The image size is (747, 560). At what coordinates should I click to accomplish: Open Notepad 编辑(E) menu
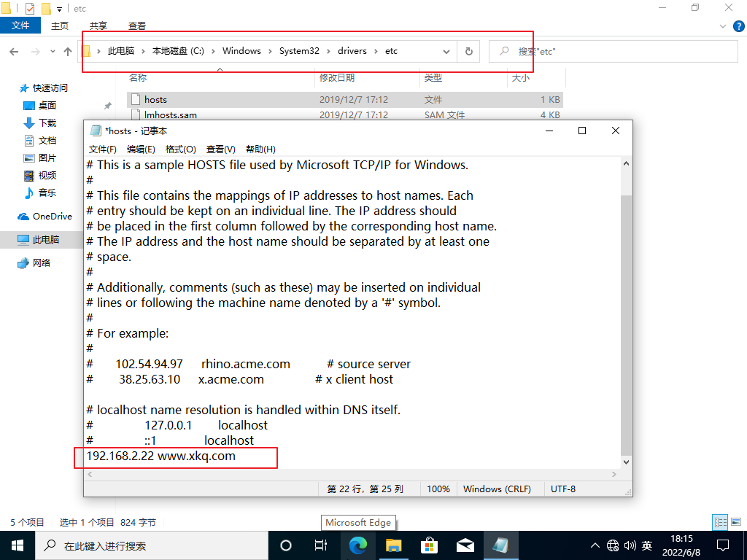tap(141, 149)
